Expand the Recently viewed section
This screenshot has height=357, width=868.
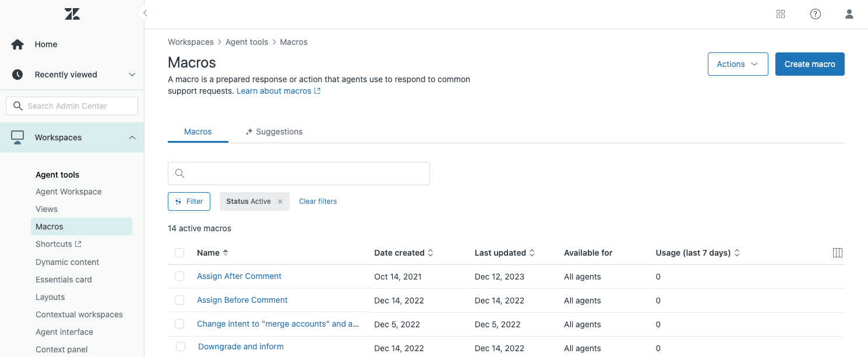coord(132,74)
